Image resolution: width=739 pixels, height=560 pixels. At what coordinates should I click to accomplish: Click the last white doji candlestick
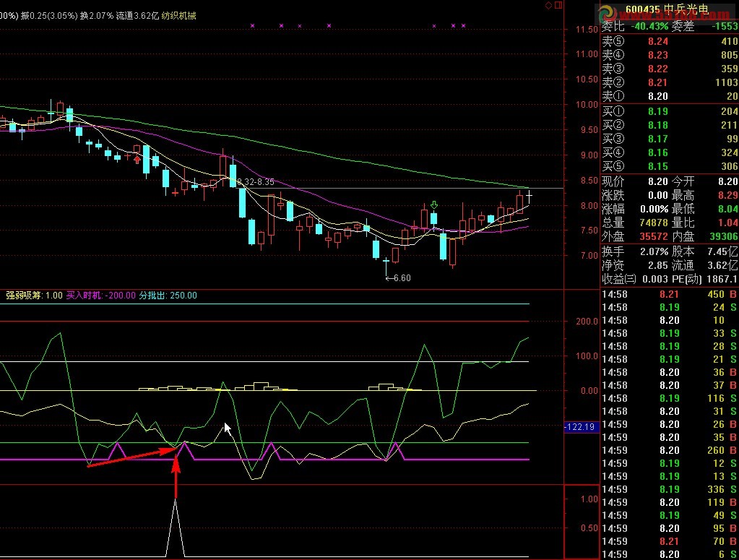(x=530, y=195)
